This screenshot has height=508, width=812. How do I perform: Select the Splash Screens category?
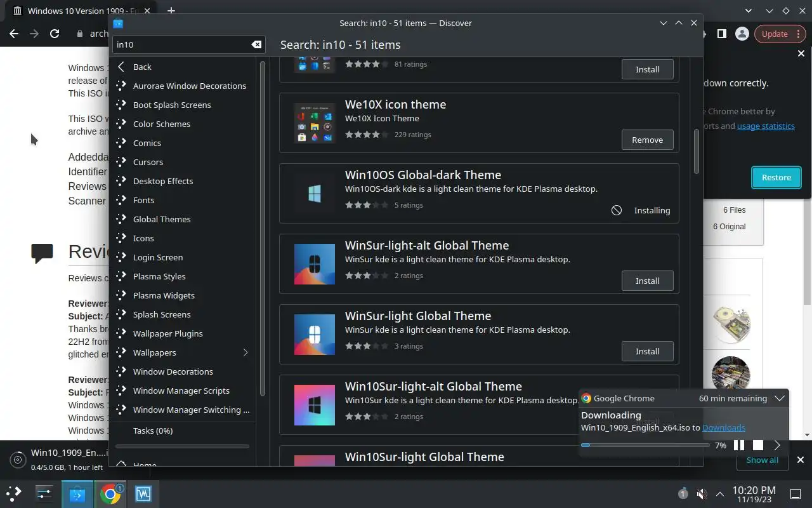click(x=183, y=314)
